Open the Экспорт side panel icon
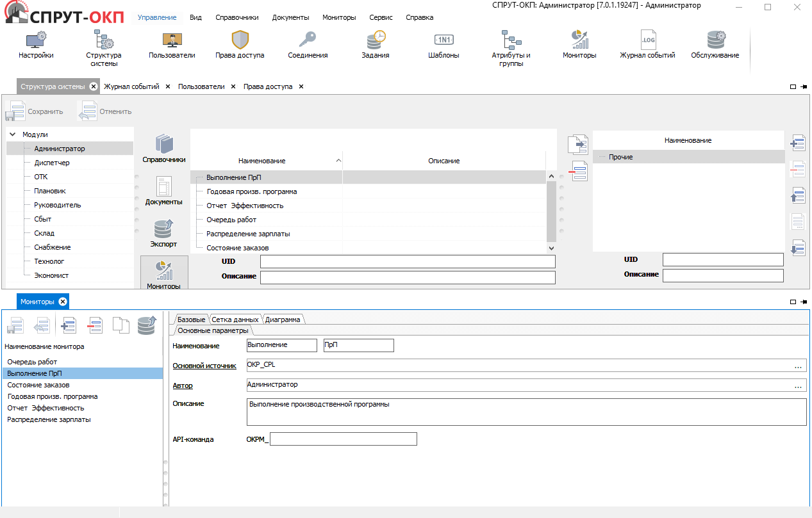Screen dimensions: 812x518 [x=164, y=232]
